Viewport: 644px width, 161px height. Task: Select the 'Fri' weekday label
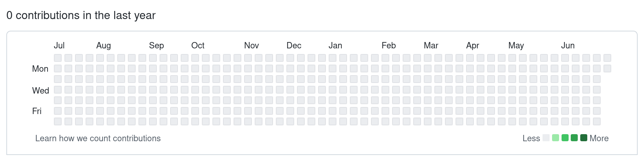pyautogui.click(x=37, y=111)
